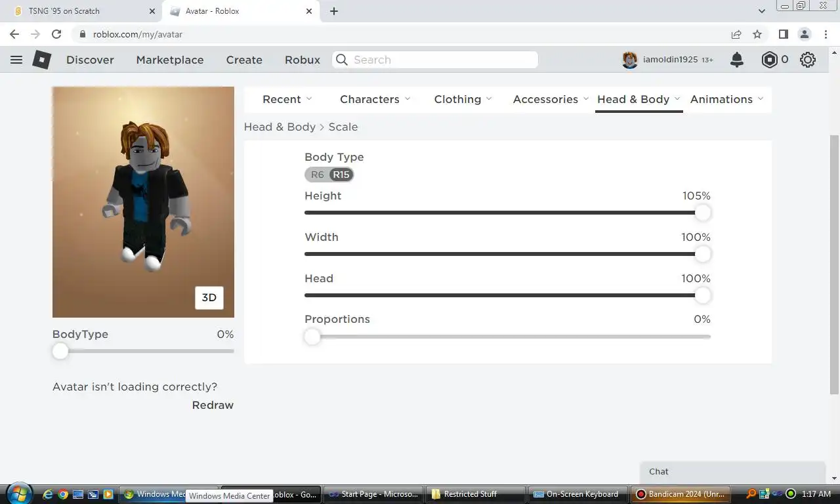Click the Proportions slider handle

pos(312,337)
